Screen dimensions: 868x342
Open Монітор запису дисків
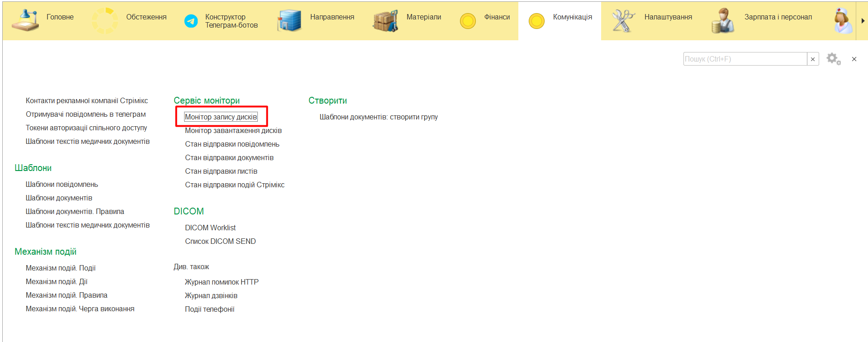point(221,117)
